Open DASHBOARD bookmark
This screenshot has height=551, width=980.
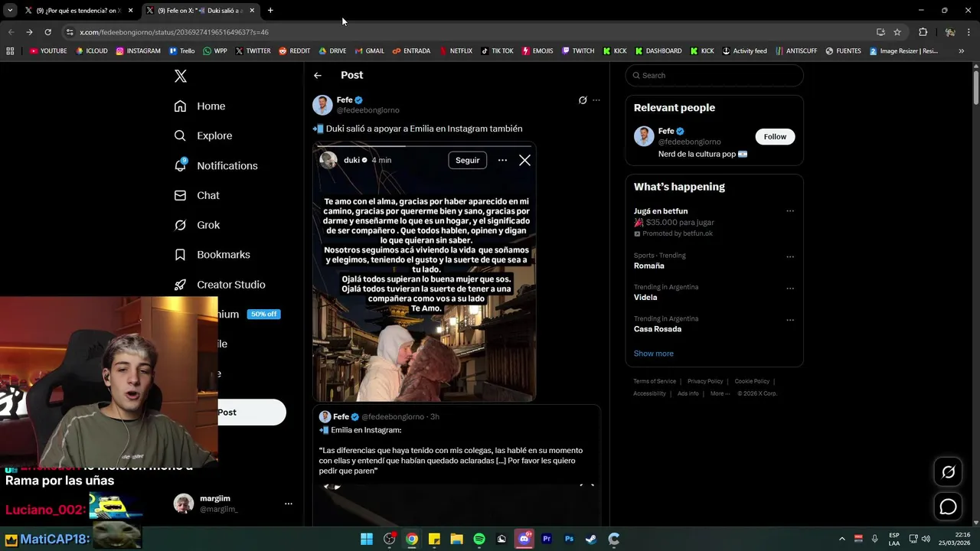[x=658, y=51]
